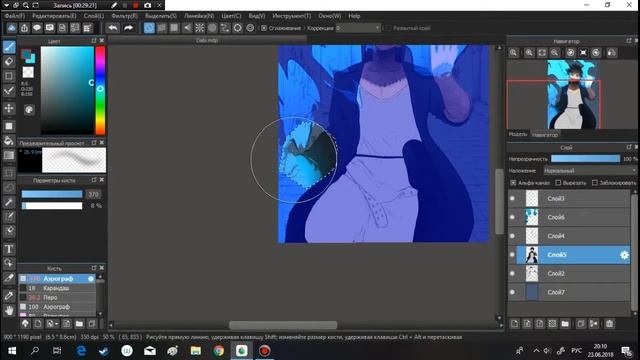
Task: Create a new layer with the new-layer icon
Action: 514,324
